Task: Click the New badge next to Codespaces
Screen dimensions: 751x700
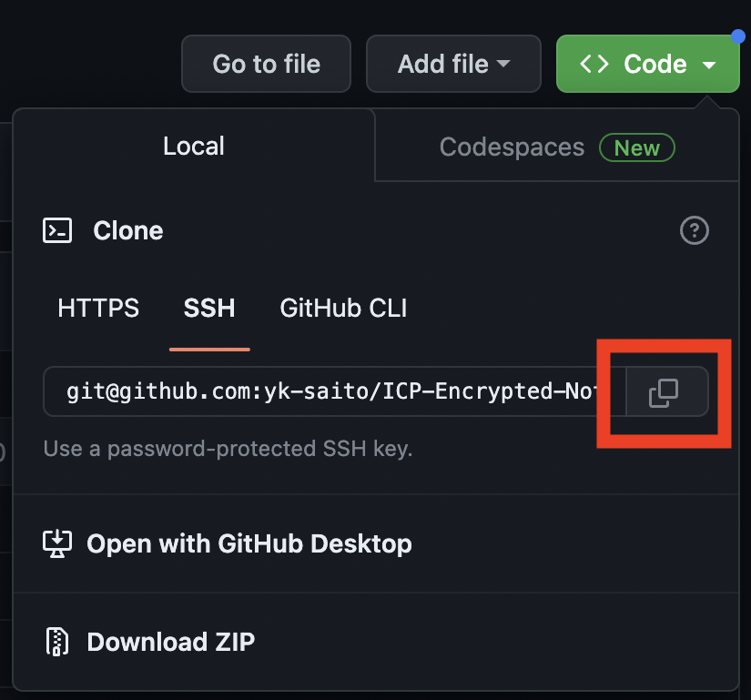Action: (637, 147)
